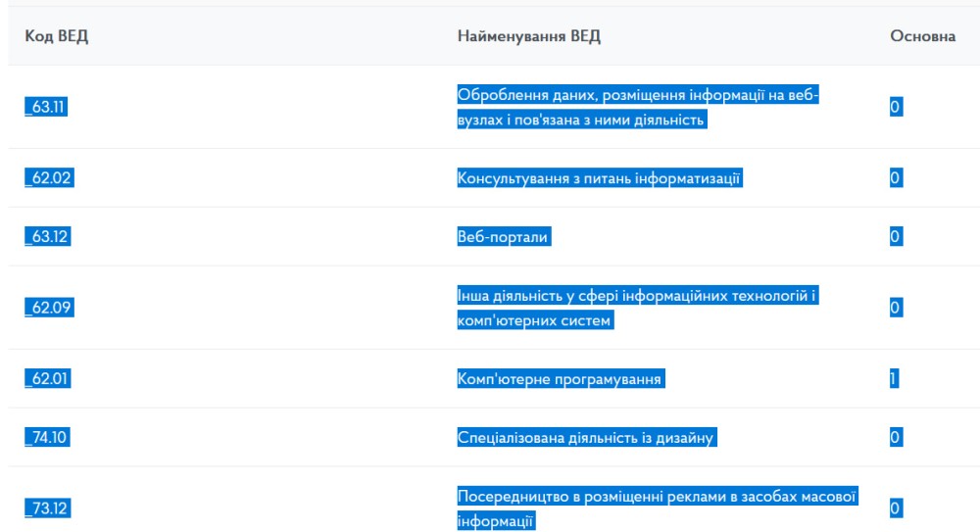Viewport: 980px width, 532px height.
Task: Select the Основна value in the 74.10 row
Action: pyautogui.click(x=895, y=437)
